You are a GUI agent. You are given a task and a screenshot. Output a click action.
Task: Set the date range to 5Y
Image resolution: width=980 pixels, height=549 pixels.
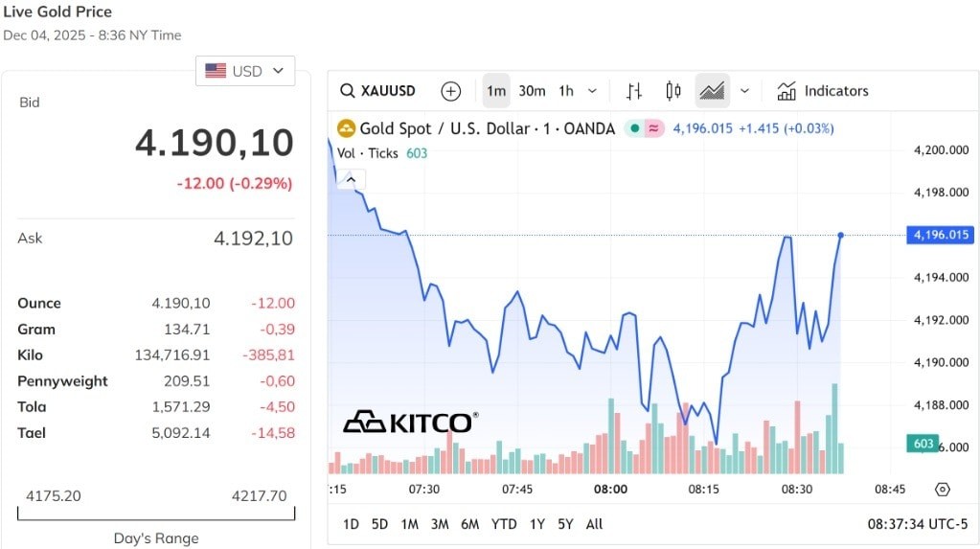[x=565, y=524]
